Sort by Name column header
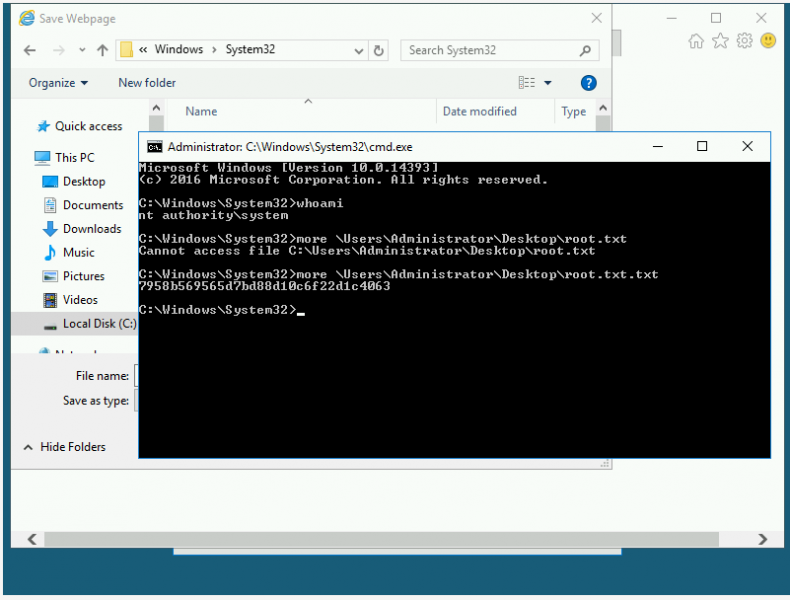This screenshot has height=600, width=790. click(x=201, y=111)
